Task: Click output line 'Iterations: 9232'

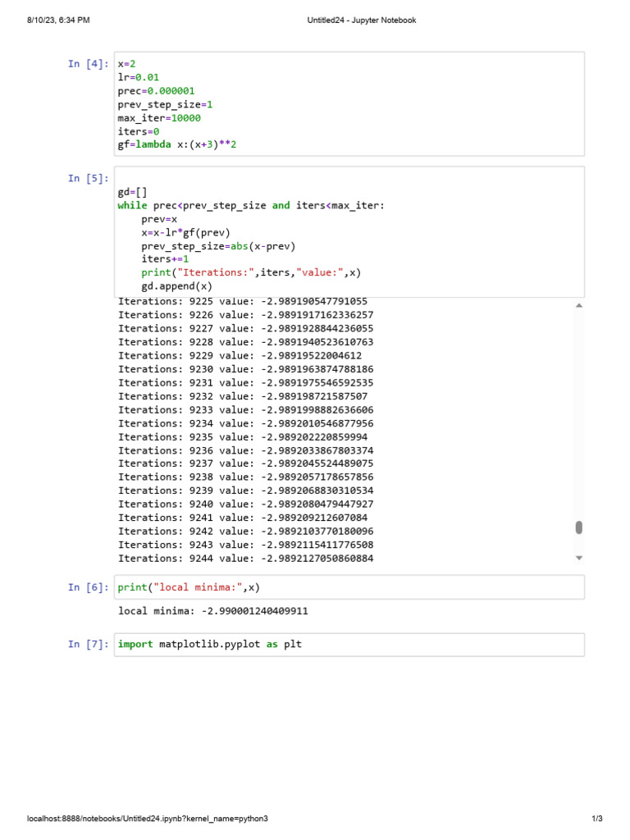Action: pos(243,396)
